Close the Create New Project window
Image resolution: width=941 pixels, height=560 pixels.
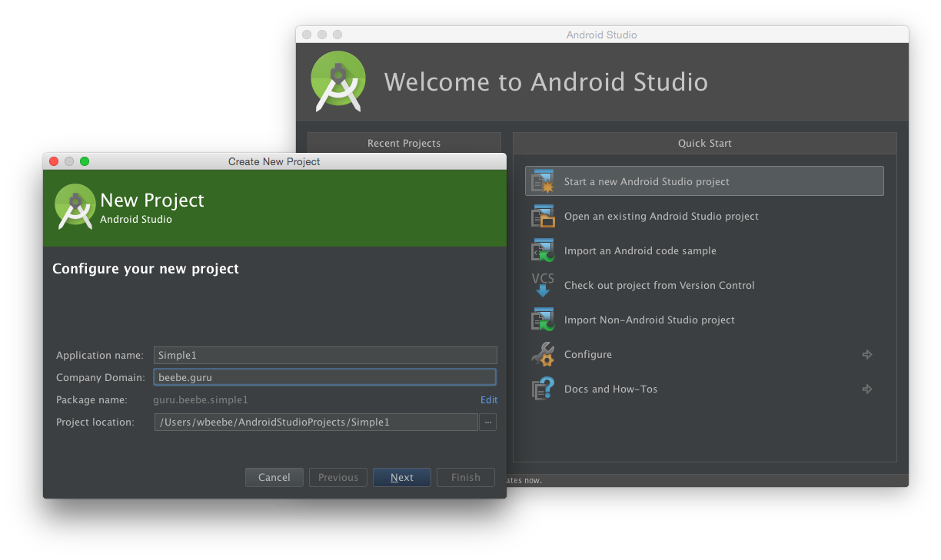54,161
